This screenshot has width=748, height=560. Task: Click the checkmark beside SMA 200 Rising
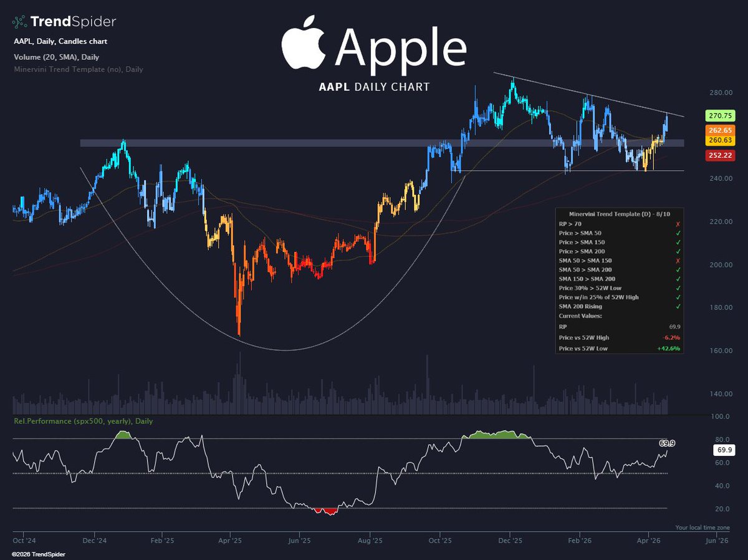[x=678, y=306]
